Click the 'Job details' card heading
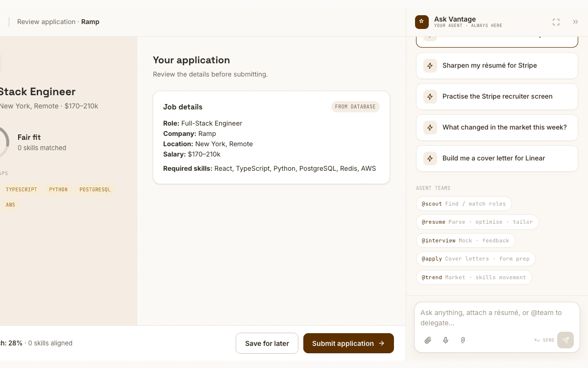The width and height of the screenshot is (588, 368). point(183,107)
